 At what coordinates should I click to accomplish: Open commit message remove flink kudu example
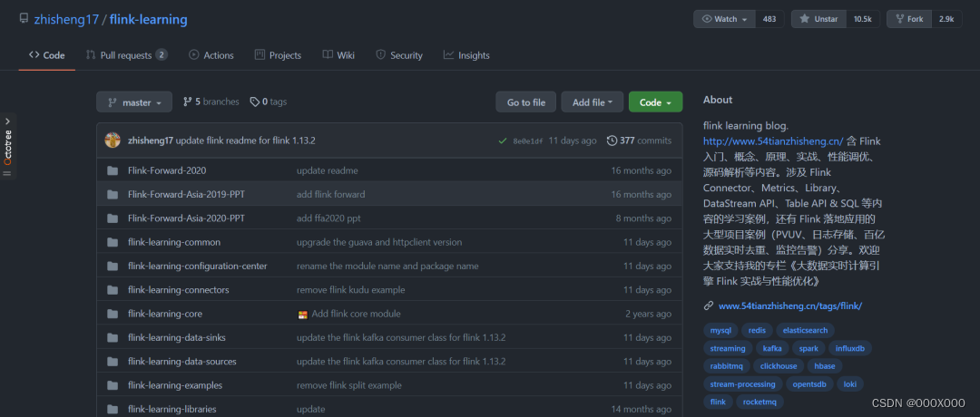[x=350, y=290]
